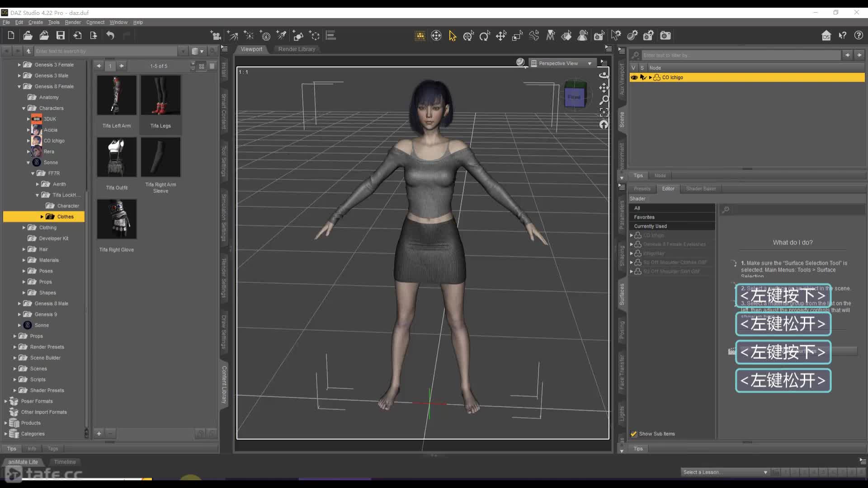Click the viewport frame selection icon

[604, 112]
